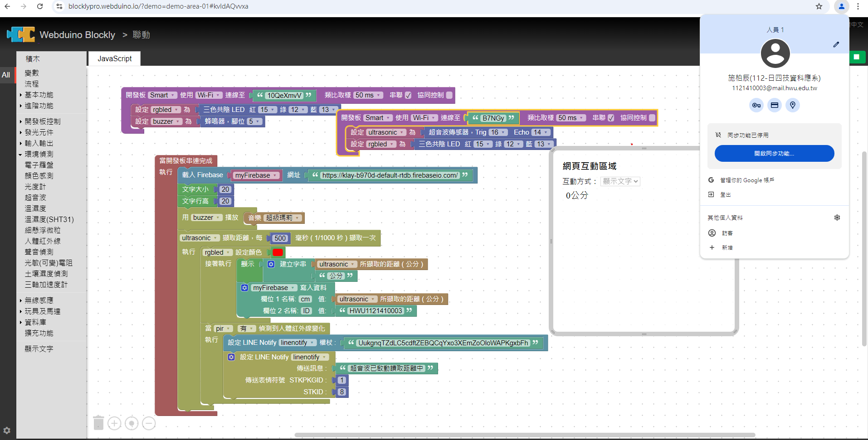Screen dimensions: 868x440
Task: Click the 開啟同步功能 button
Action: 774,154
